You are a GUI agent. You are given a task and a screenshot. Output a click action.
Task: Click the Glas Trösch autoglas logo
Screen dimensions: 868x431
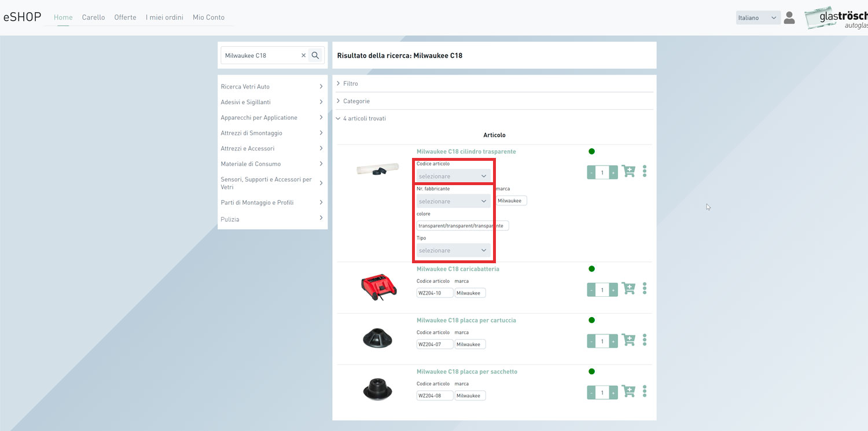tap(836, 18)
